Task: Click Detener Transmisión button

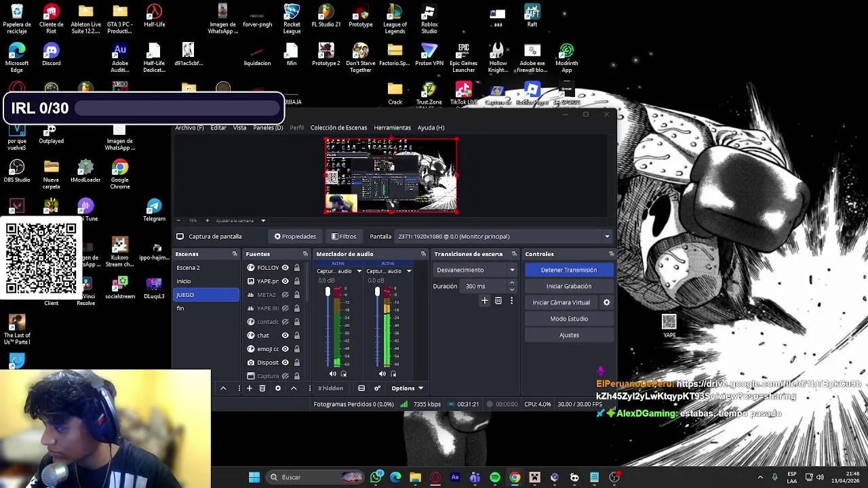Action: click(x=569, y=270)
